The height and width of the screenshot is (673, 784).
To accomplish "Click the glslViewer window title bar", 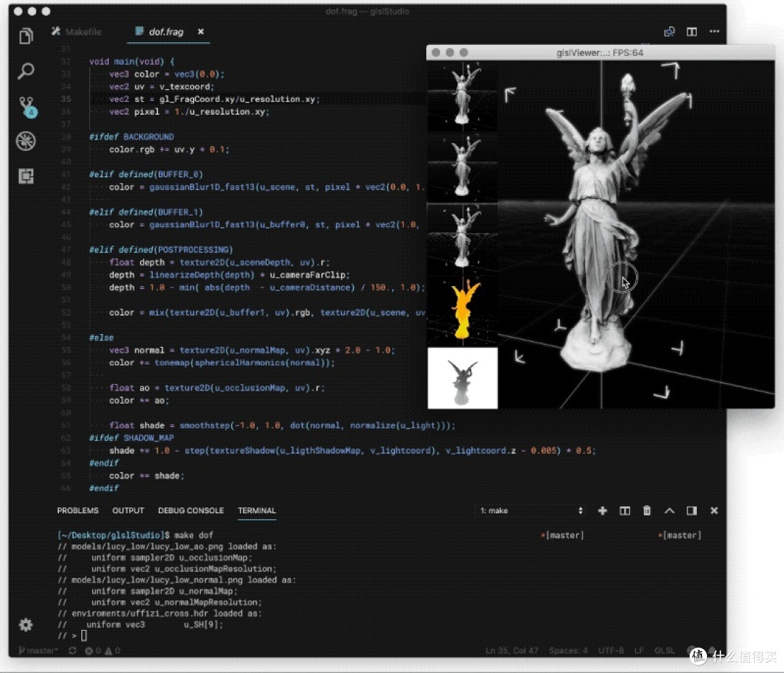I will point(600,52).
